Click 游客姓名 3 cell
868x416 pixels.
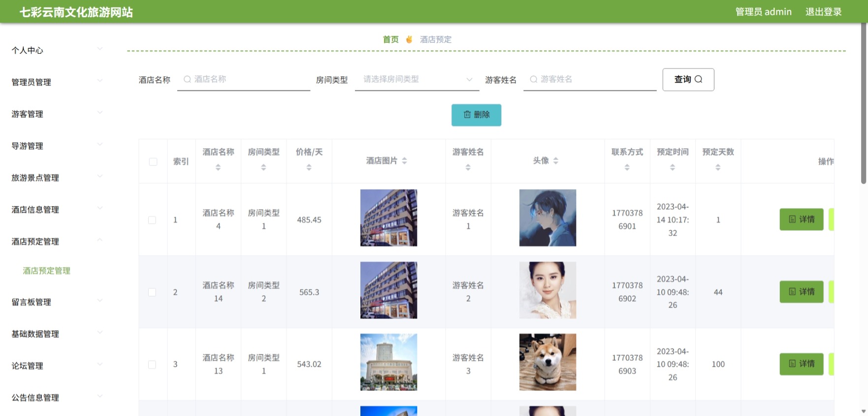(468, 364)
